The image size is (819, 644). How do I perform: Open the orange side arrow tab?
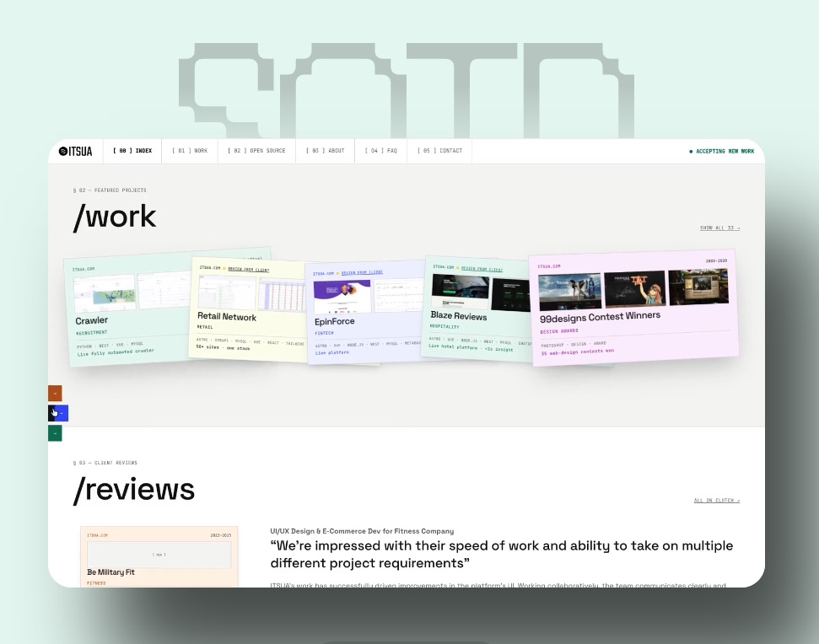[55, 393]
